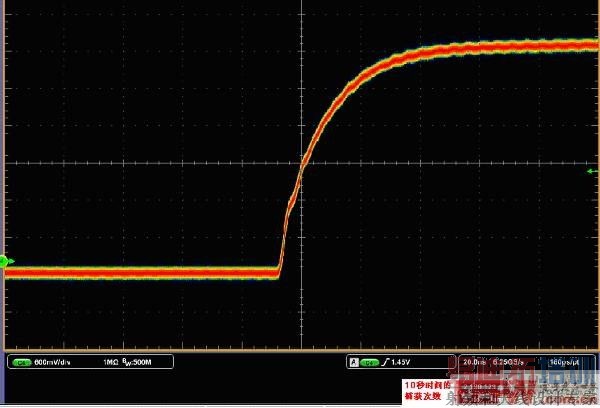600x408 pixels.
Task: Click the 6.25GS/s sample rate readout
Action: (x=509, y=362)
